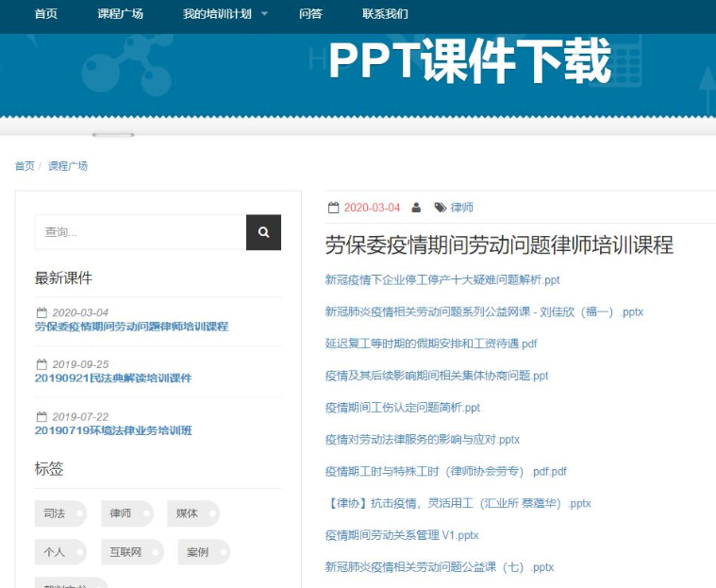Download 新冠疫情下企业停工停产十大疑难问题解析.ppt
The width and height of the screenshot is (716, 588).
(x=442, y=279)
